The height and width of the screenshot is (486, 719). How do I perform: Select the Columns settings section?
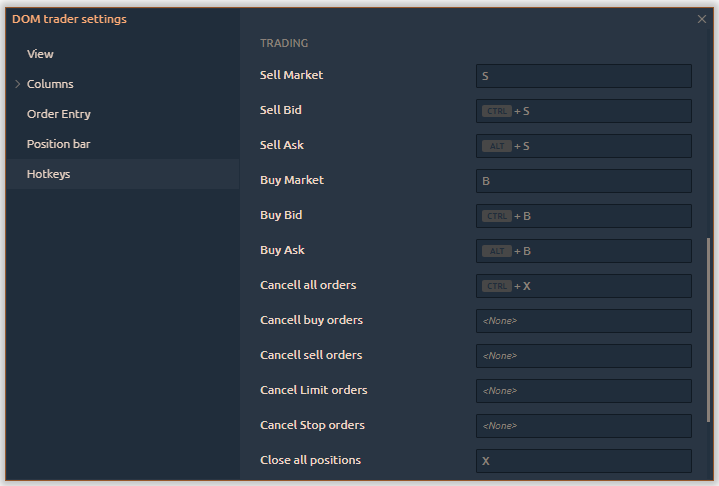coord(50,84)
